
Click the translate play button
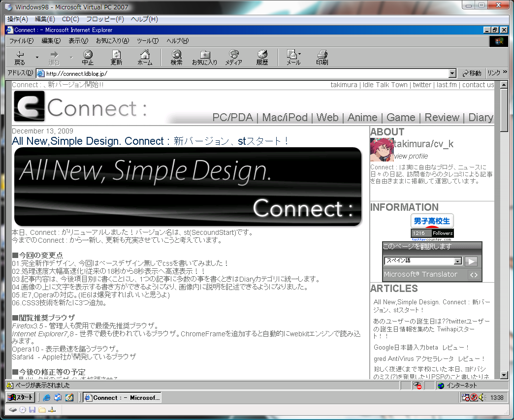coord(471,261)
